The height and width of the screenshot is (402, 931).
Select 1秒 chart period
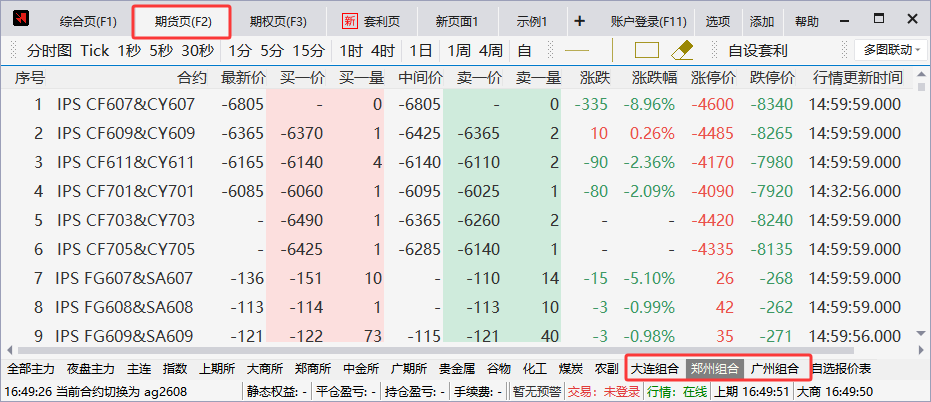tap(129, 51)
